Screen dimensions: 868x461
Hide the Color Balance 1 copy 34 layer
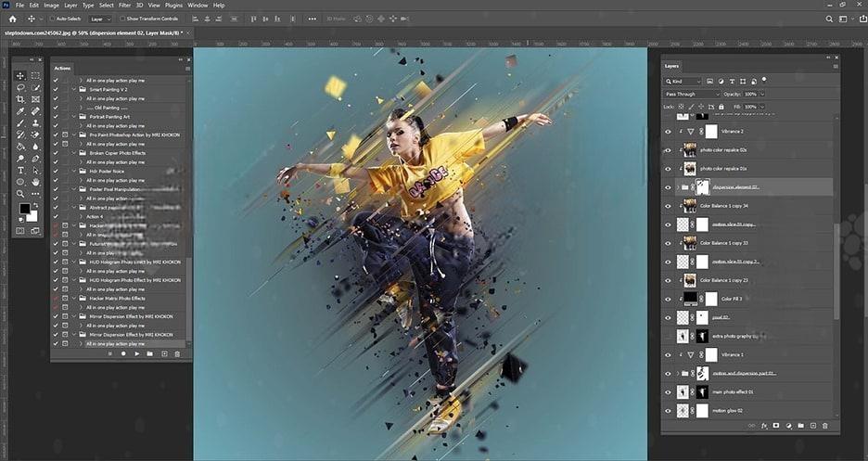(x=668, y=206)
